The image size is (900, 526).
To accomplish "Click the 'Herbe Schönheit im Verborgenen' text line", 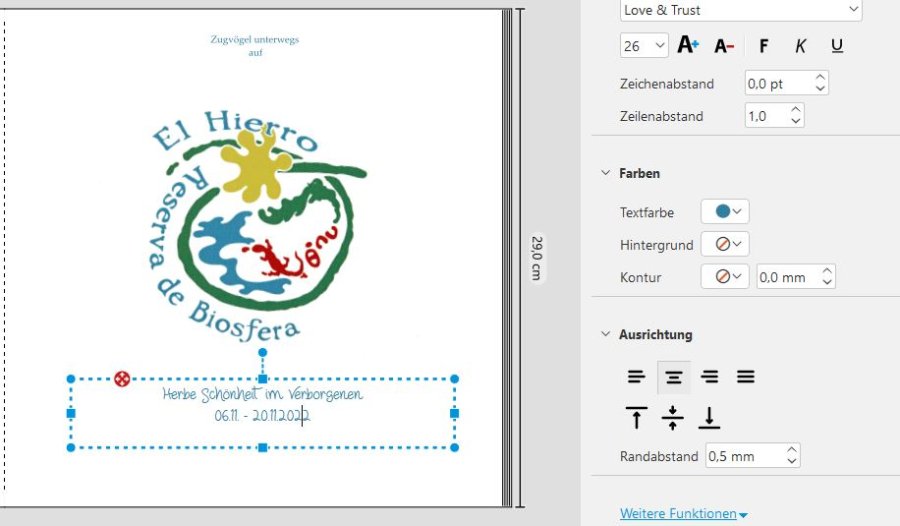I will (x=262, y=394).
